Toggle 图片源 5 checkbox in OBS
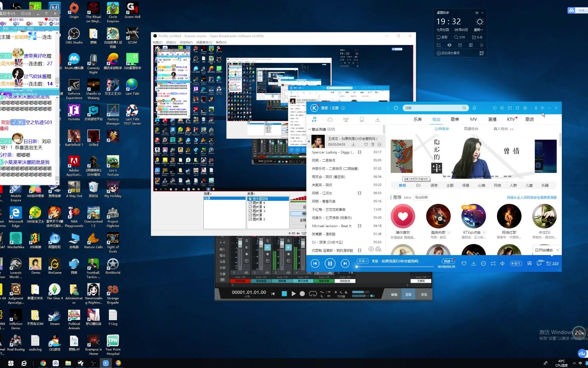This screenshot has width=588, height=368. [x=250, y=203]
